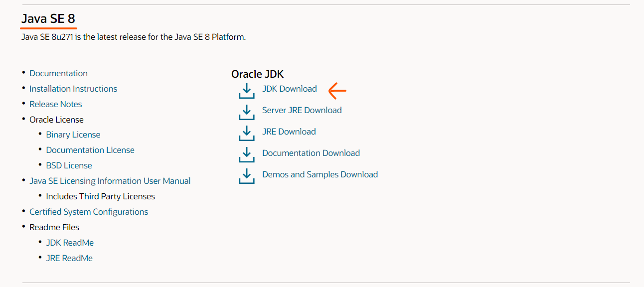
Task: Click the download icon beside Documentation Download
Action: (247, 155)
